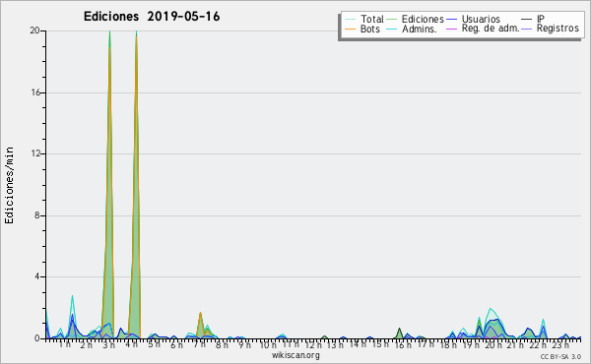Click the dark blue Usuarios legend swatch
This screenshot has height=364, width=591.
coord(451,20)
